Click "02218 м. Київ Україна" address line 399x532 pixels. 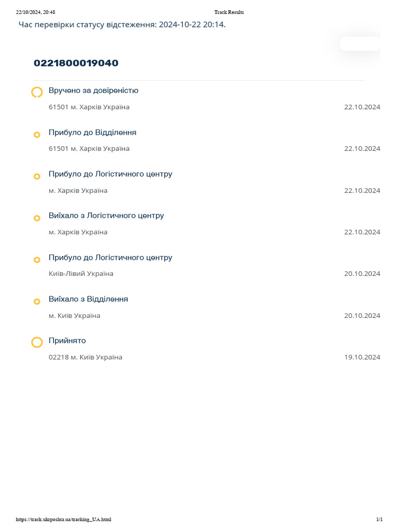tap(85, 357)
